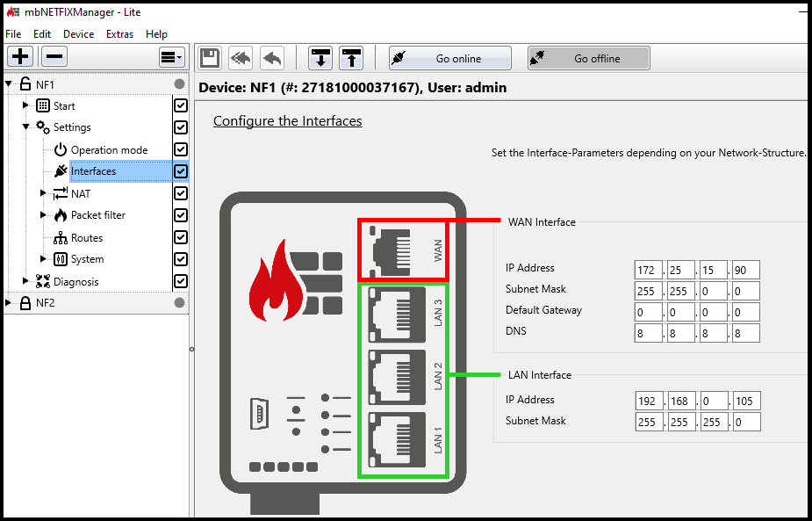812x521 pixels.
Task: Click the DNS first octet field
Action: pos(648,333)
